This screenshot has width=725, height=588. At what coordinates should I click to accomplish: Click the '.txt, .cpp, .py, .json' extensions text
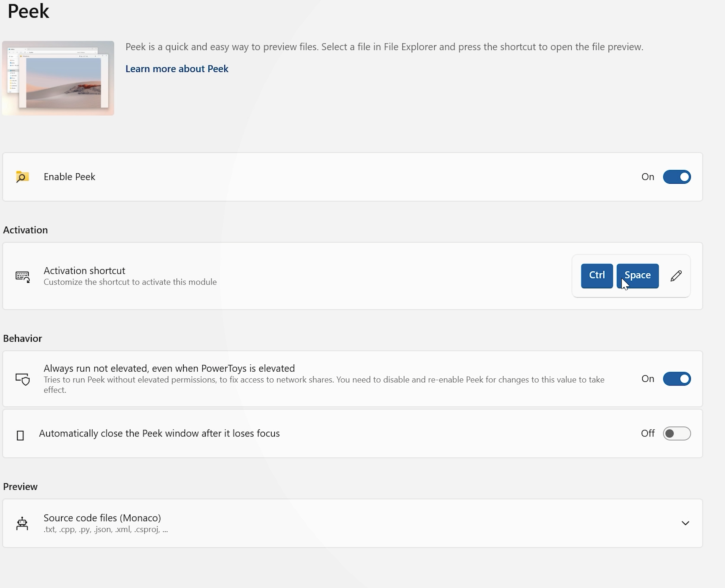pos(106,529)
